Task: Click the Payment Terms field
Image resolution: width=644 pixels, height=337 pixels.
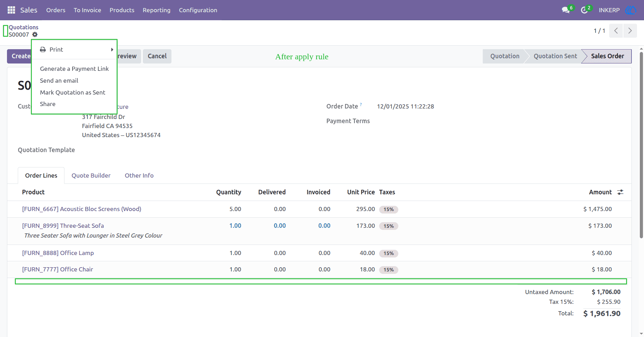Action: [x=348, y=121]
